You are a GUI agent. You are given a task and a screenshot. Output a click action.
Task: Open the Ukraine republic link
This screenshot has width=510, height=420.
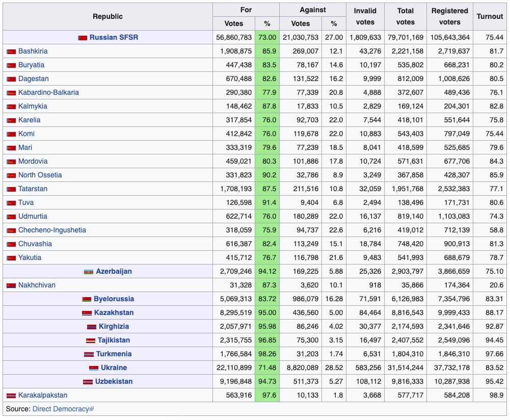114,367
